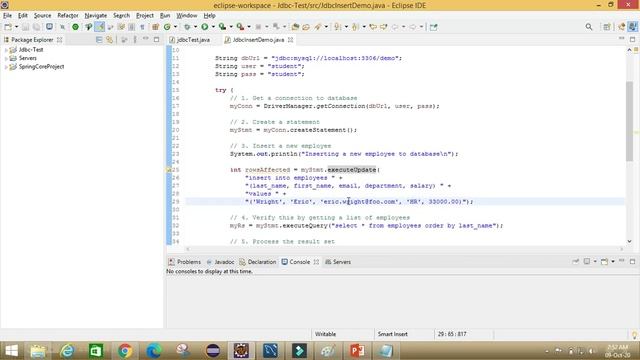Switch to the Servers tab
The image size is (640, 360).
point(338,262)
